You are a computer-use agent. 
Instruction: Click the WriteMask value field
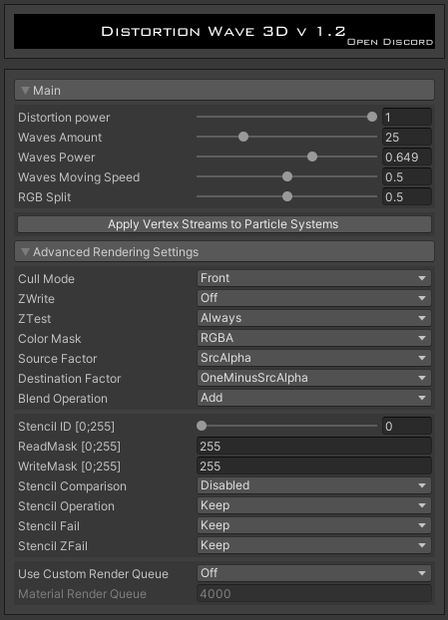pos(314,466)
